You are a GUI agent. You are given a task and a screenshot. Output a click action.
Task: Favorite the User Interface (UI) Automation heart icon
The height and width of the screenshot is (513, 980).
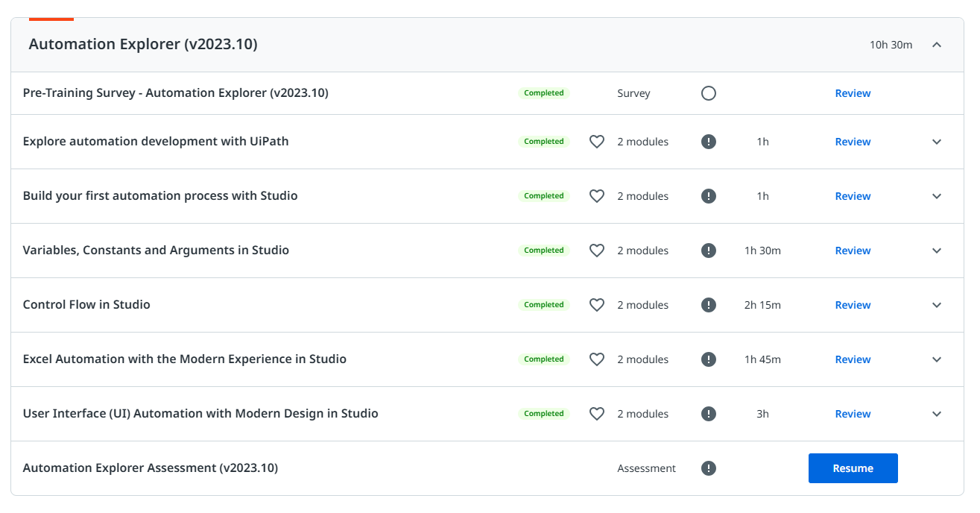pyautogui.click(x=597, y=414)
